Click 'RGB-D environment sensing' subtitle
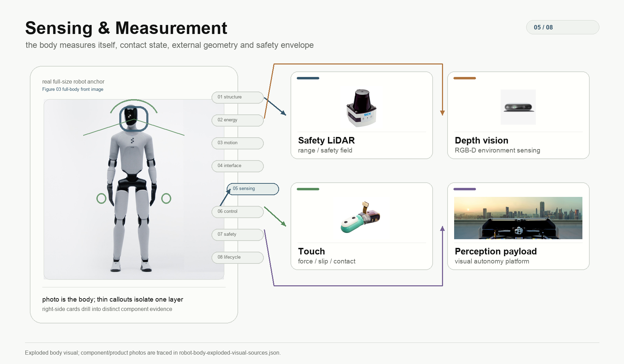 pyautogui.click(x=497, y=150)
